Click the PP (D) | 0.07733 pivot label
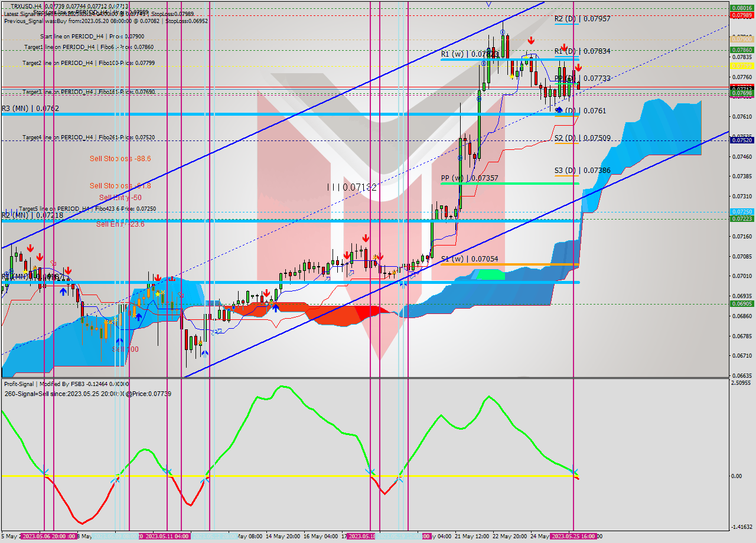 point(582,78)
